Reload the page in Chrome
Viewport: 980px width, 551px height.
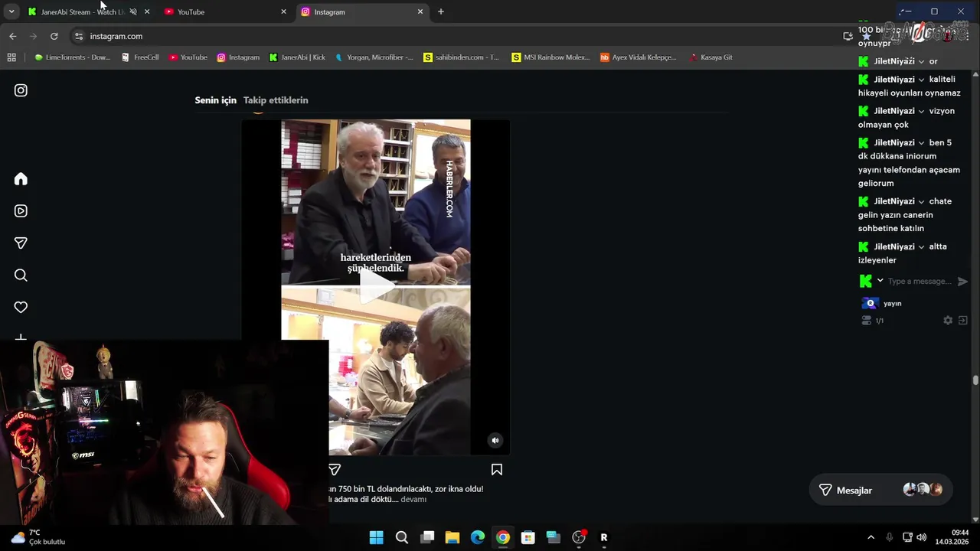click(x=54, y=36)
